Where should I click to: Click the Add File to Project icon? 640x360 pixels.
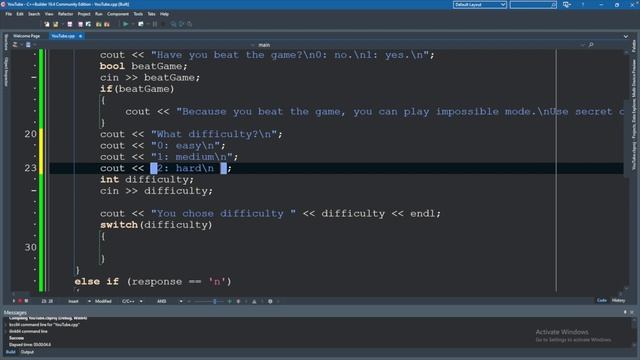point(98,24)
